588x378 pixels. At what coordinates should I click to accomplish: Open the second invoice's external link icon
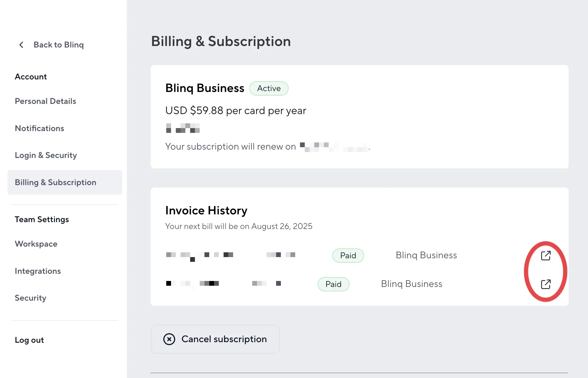coord(546,284)
